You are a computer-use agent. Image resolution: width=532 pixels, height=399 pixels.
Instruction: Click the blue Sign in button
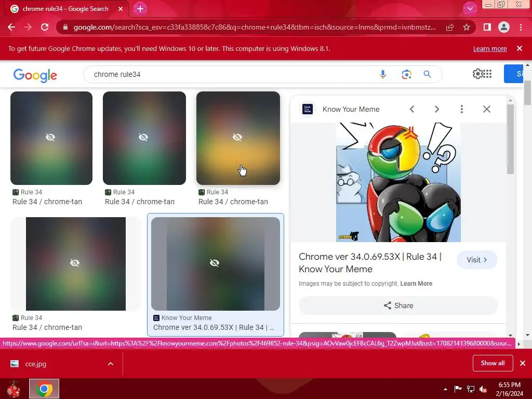[514, 74]
